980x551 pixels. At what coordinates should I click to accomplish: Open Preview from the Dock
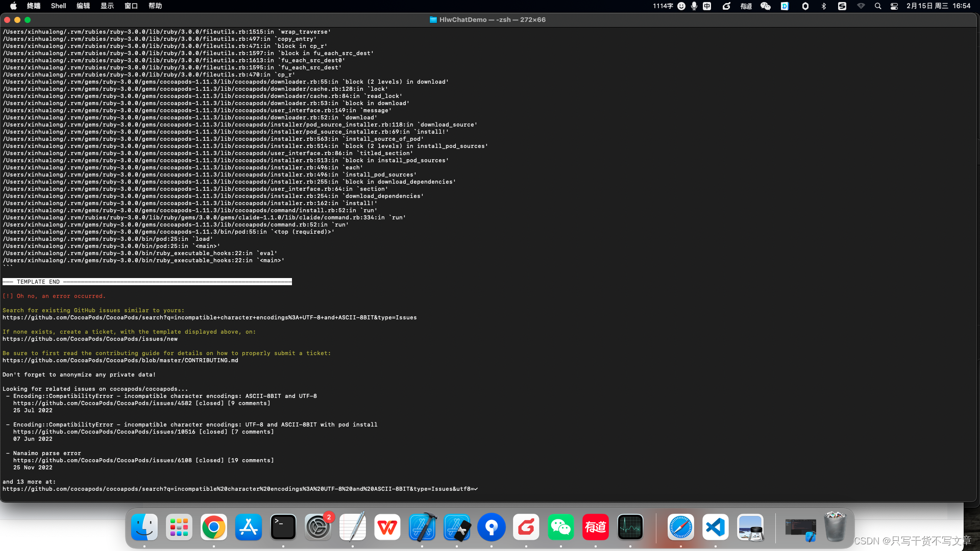coord(750,527)
